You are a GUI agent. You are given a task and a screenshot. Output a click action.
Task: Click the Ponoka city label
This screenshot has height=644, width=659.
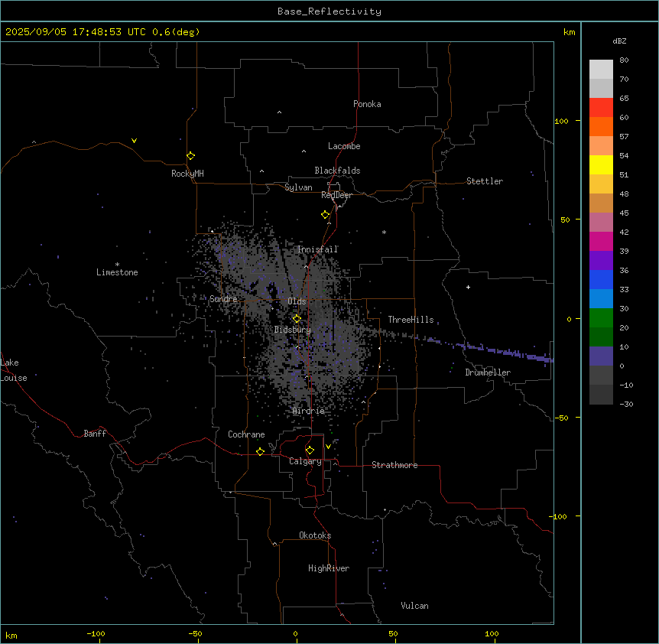tap(367, 104)
